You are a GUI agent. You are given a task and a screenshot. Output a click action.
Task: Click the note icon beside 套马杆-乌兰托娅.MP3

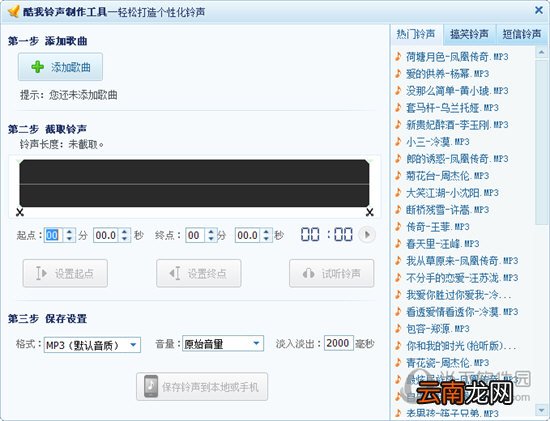pyautogui.click(x=398, y=107)
